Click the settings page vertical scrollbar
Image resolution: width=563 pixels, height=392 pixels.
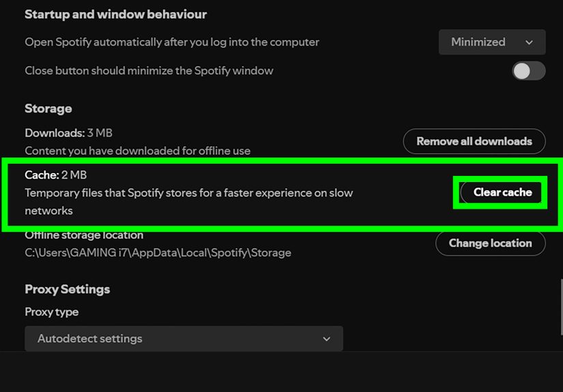[x=561, y=307]
